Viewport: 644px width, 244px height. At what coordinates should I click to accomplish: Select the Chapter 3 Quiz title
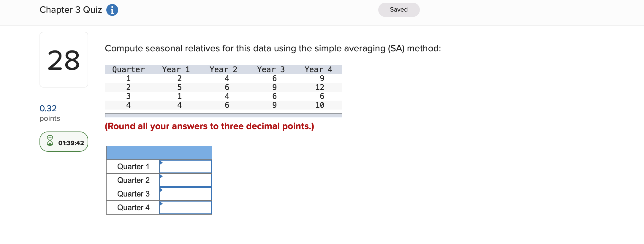[71, 10]
